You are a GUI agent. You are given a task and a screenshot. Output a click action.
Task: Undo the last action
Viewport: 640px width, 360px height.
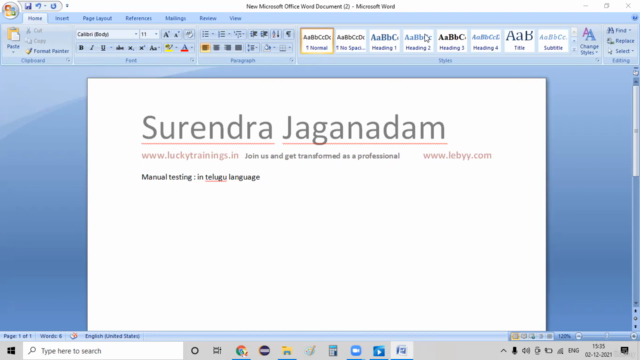click(38, 6)
